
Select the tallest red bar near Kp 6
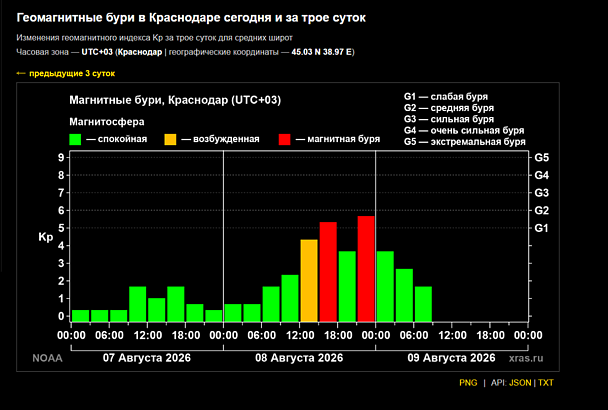click(366, 269)
